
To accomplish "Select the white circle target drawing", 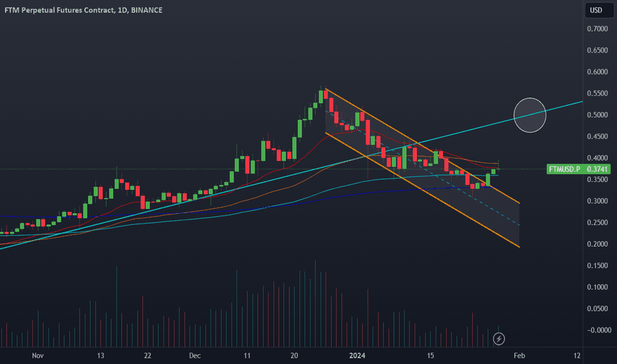I will pos(530,115).
